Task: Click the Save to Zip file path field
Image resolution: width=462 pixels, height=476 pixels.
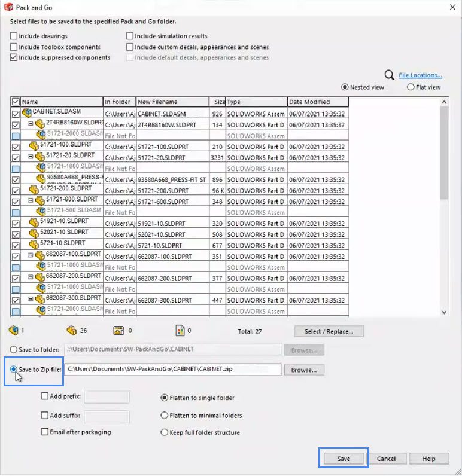Action: tap(173, 370)
